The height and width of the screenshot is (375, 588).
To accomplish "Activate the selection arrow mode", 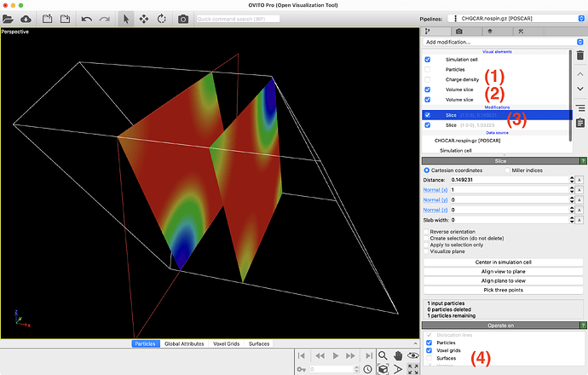I will tap(126, 19).
